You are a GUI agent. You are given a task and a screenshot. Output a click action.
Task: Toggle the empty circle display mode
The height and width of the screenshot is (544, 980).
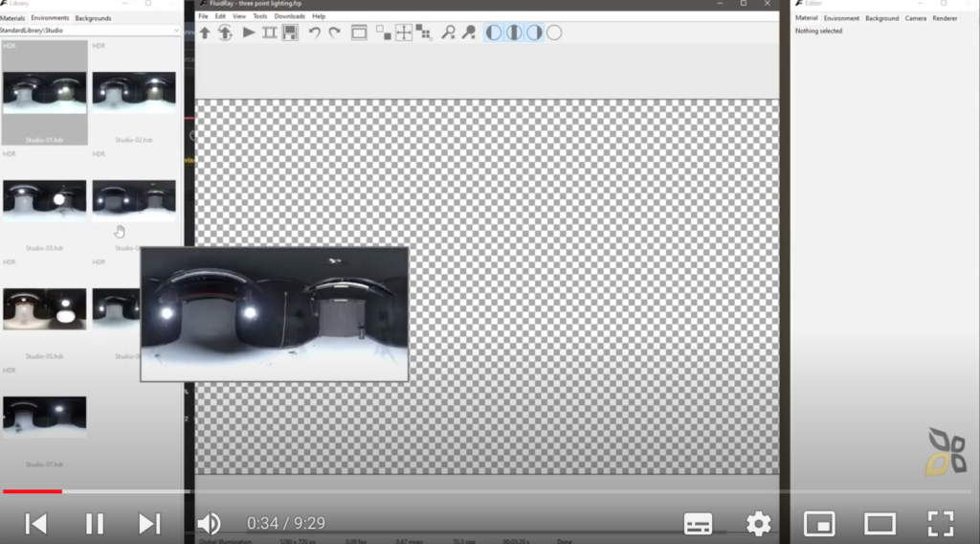click(x=554, y=33)
